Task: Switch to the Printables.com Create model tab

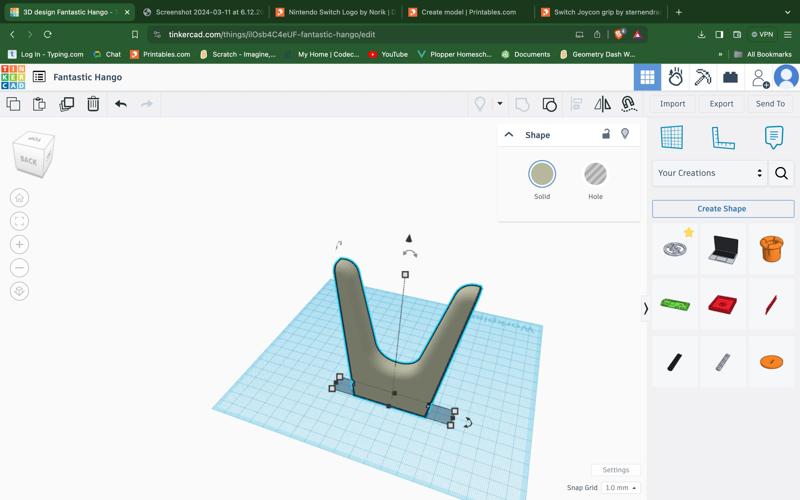Action: (467, 12)
